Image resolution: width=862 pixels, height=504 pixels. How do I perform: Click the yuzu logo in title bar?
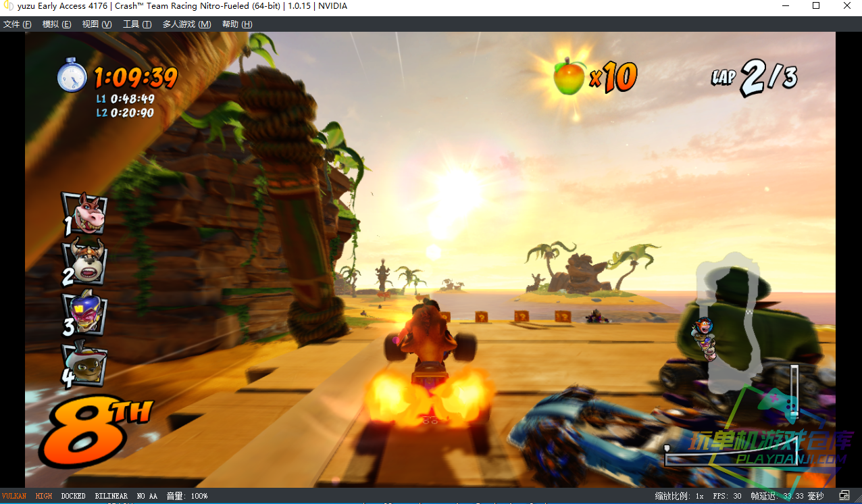point(9,6)
